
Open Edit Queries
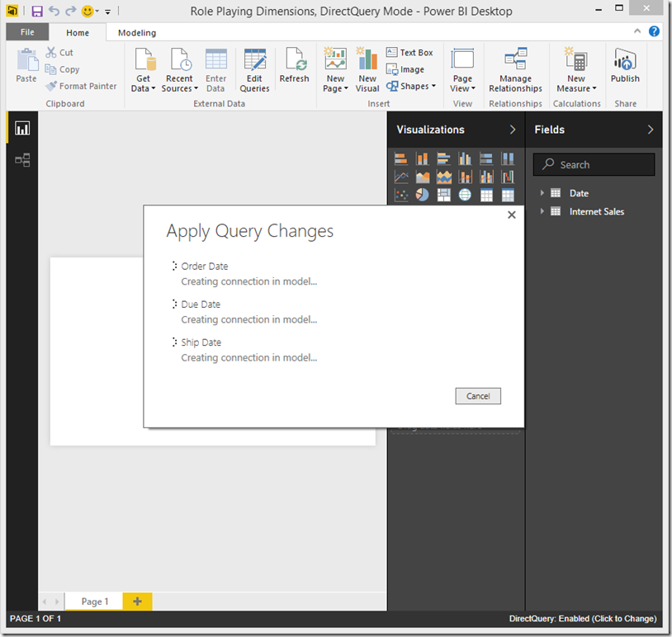254,70
